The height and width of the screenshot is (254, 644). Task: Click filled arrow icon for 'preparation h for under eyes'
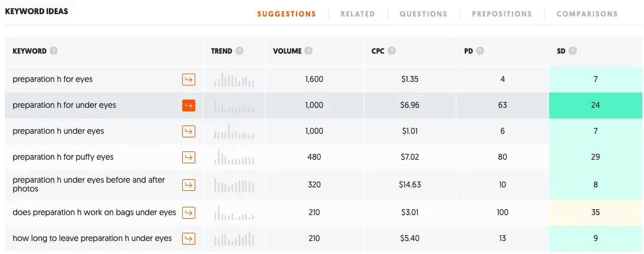coord(189,105)
